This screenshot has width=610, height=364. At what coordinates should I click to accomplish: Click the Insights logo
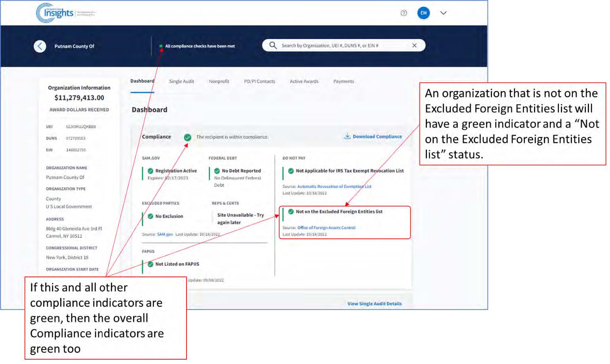click(55, 13)
